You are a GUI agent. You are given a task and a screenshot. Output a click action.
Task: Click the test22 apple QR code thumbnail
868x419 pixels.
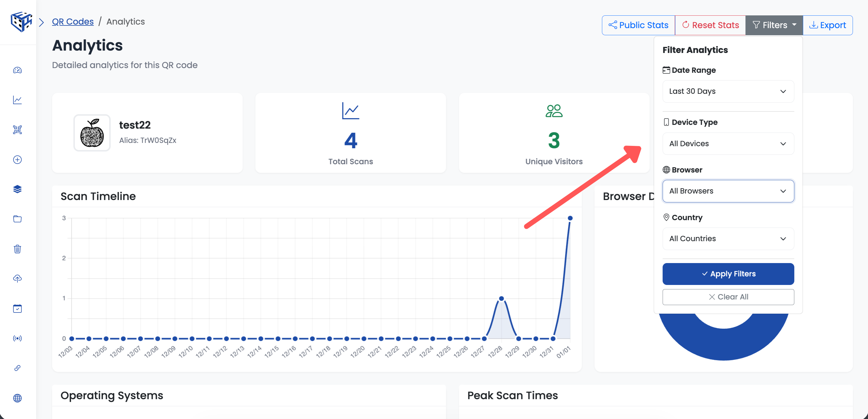92,133
